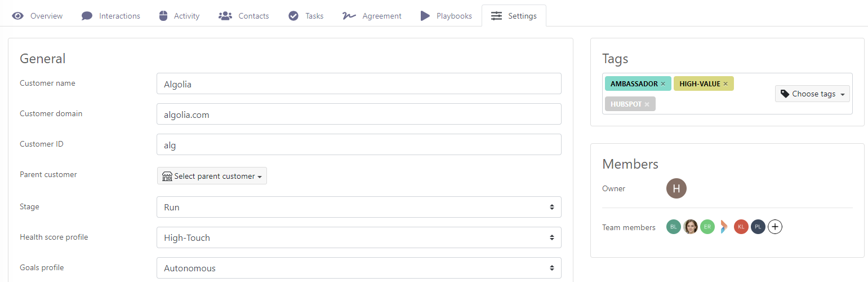Click the Members section heading
The width and height of the screenshot is (868, 282).
click(x=630, y=164)
